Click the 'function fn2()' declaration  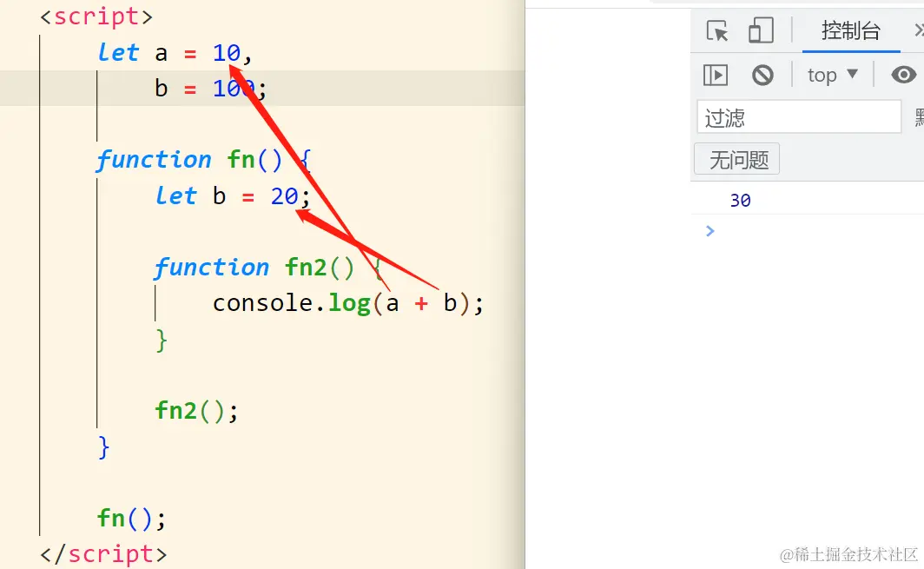click(x=269, y=268)
